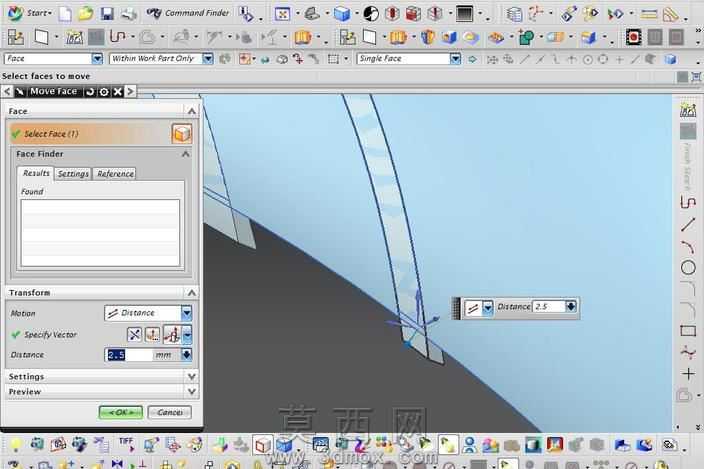The image size is (704, 469).
Task: Click the Reverse Direction vector icon
Action: pos(134,334)
